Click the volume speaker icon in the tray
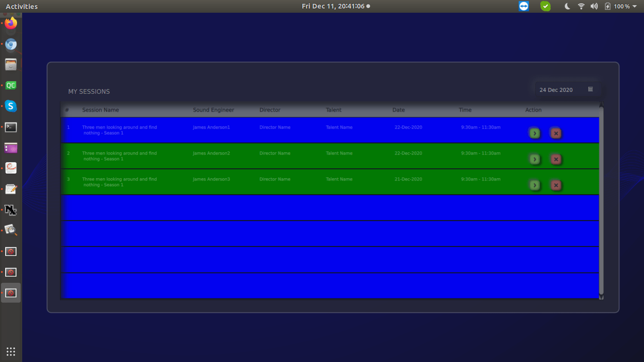This screenshot has width=644, height=362. (x=594, y=6)
